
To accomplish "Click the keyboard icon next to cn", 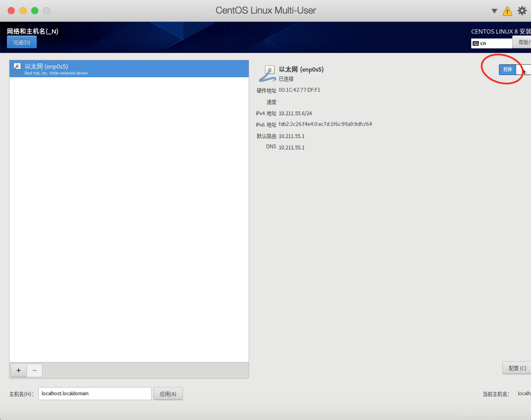I will [476, 44].
